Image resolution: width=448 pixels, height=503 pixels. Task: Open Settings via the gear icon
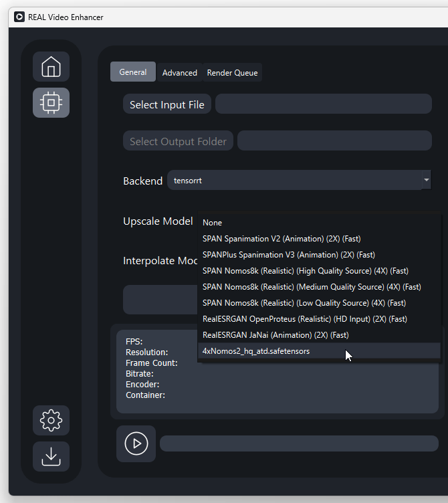51,420
